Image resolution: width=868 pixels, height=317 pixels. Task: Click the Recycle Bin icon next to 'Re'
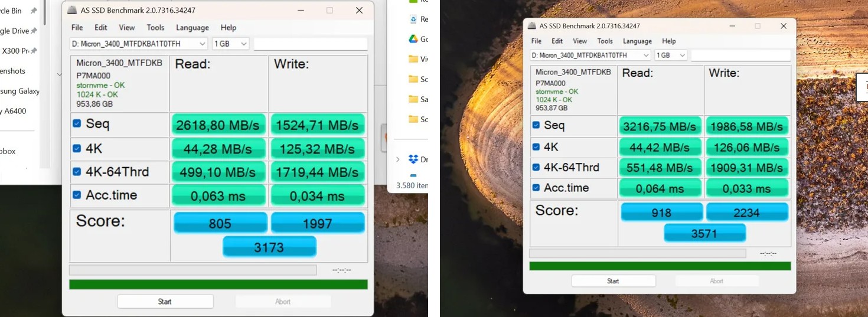point(413,19)
